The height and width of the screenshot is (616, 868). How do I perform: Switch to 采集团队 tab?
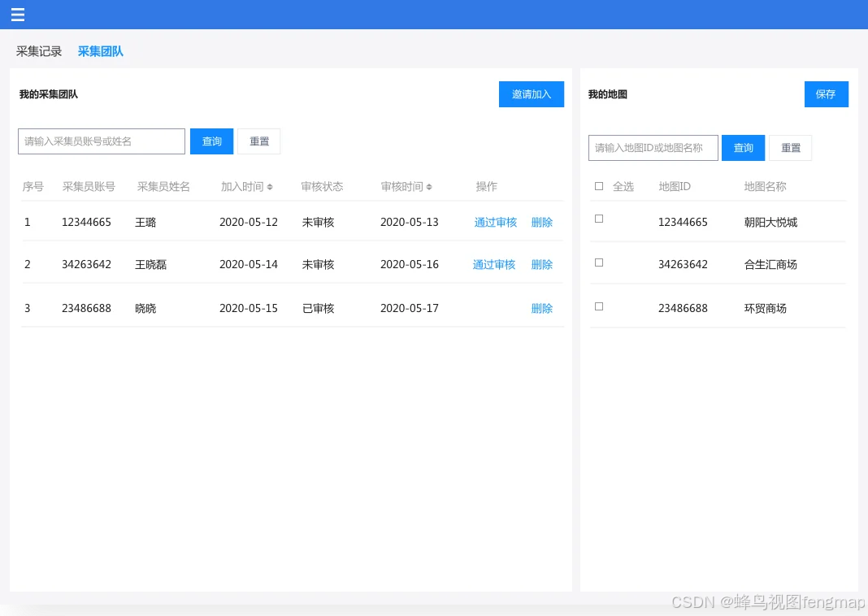point(100,51)
